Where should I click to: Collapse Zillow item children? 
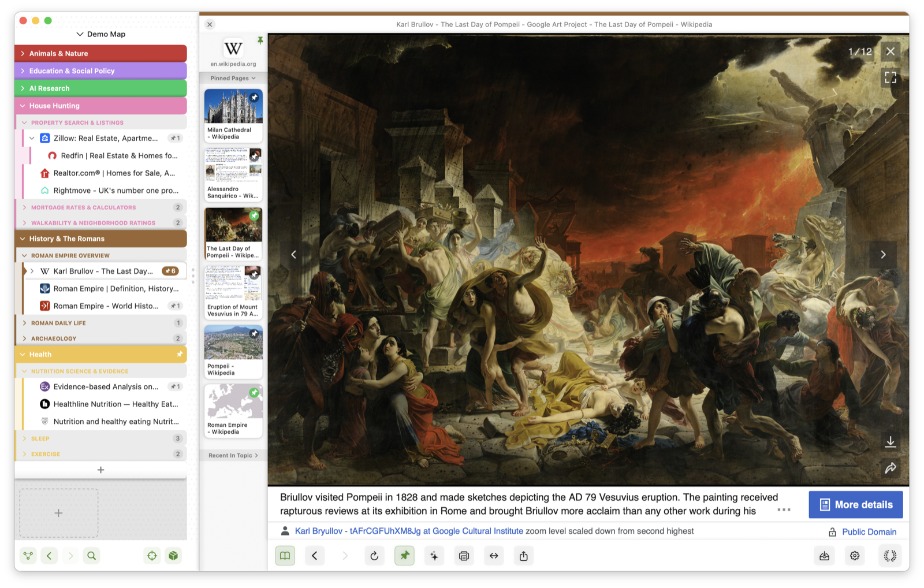tap(32, 138)
